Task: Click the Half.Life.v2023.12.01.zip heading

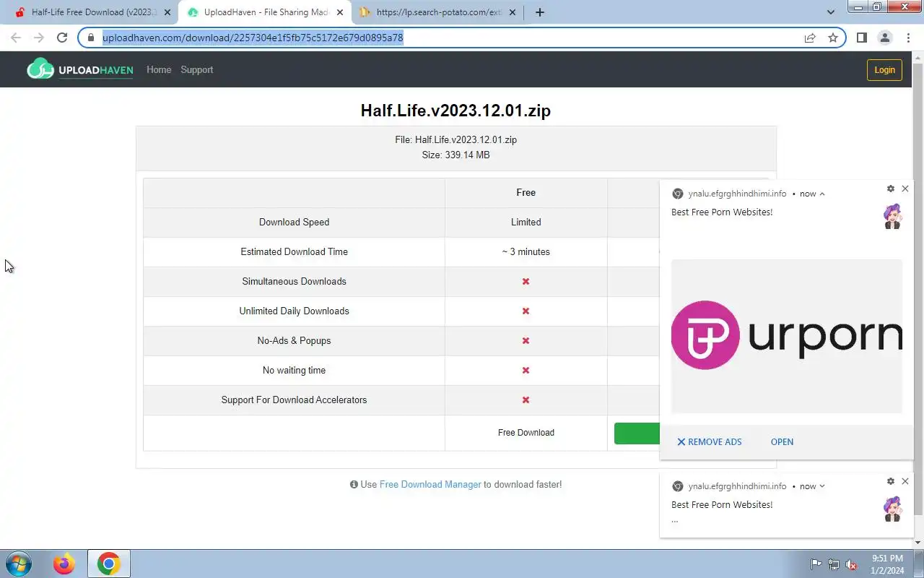Action: pos(456,111)
